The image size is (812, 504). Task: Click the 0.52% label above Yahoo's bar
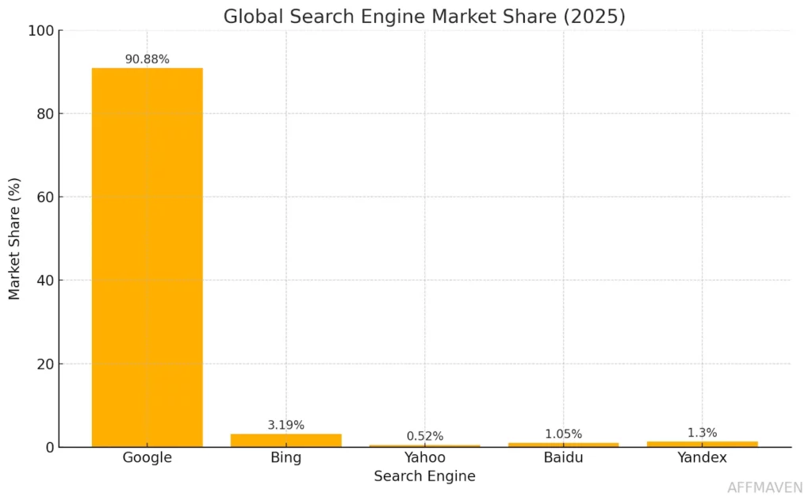pos(425,436)
